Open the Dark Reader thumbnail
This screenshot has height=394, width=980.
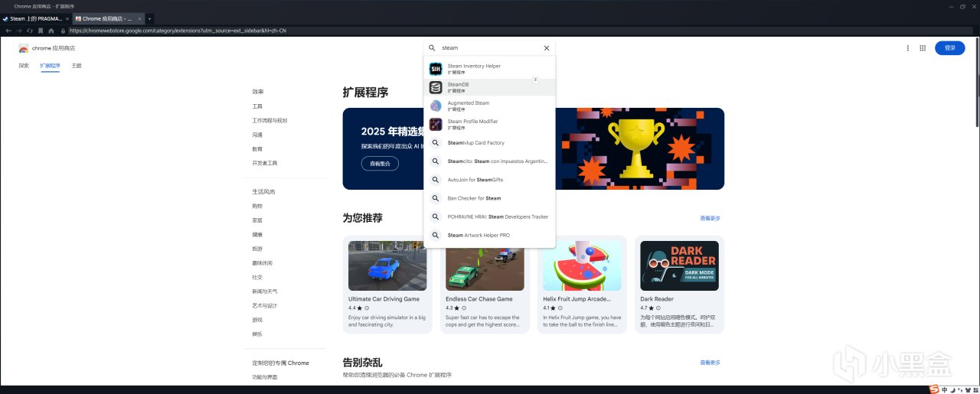click(679, 265)
